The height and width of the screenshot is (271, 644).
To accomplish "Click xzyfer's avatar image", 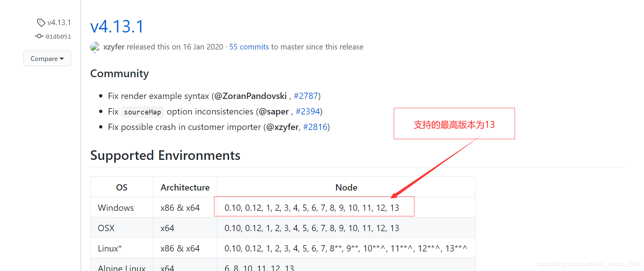I will 95,47.
